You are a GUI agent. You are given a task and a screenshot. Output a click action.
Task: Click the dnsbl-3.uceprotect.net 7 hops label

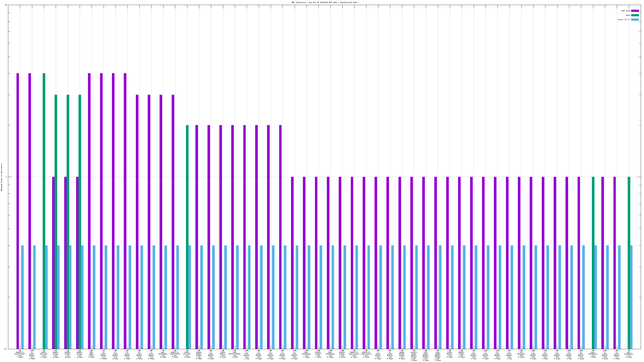click(x=20, y=354)
